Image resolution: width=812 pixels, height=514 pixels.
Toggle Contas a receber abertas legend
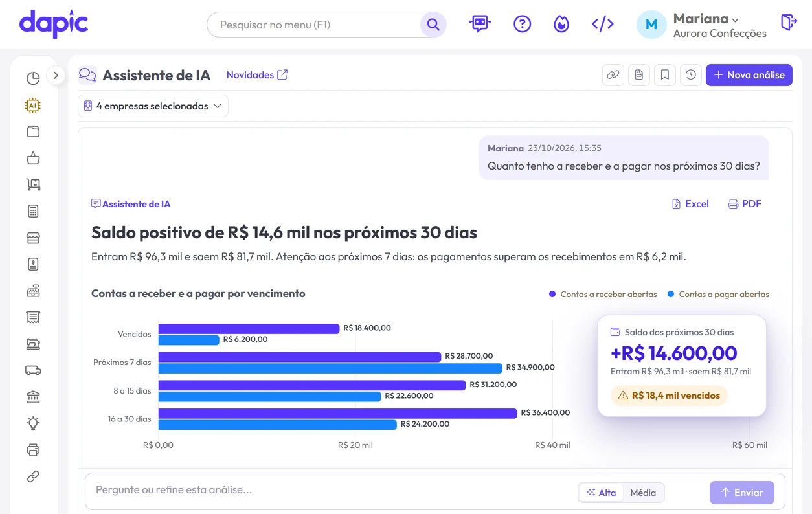603,294
